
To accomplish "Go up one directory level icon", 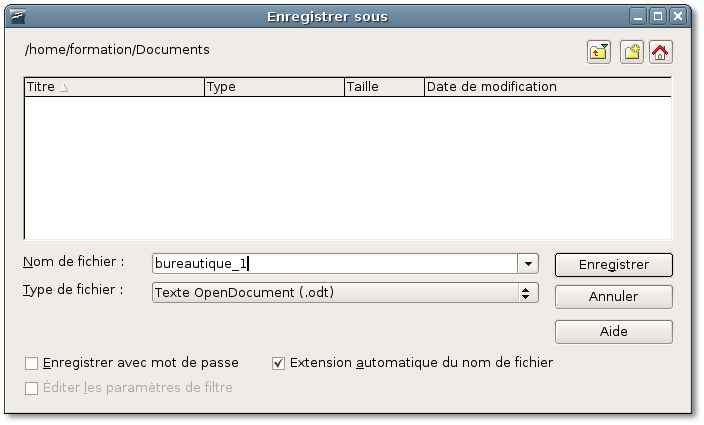I will pyautogui.click(x=598, y=52).
